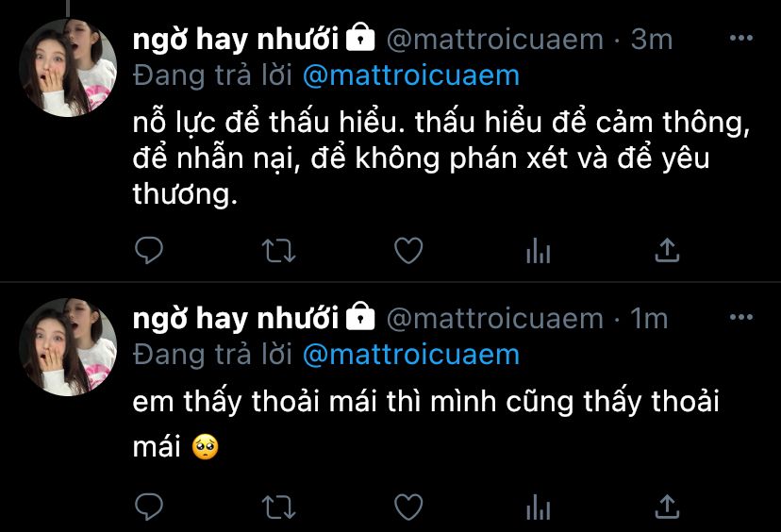Open the profile avatar on the second tweet
The height and width of the screenshot is (532, 781).
68,347
